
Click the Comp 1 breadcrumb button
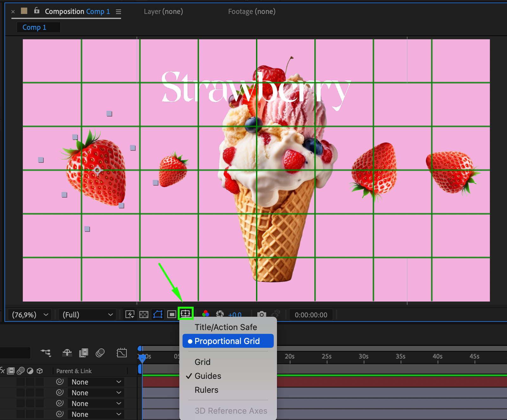point(35,28)
